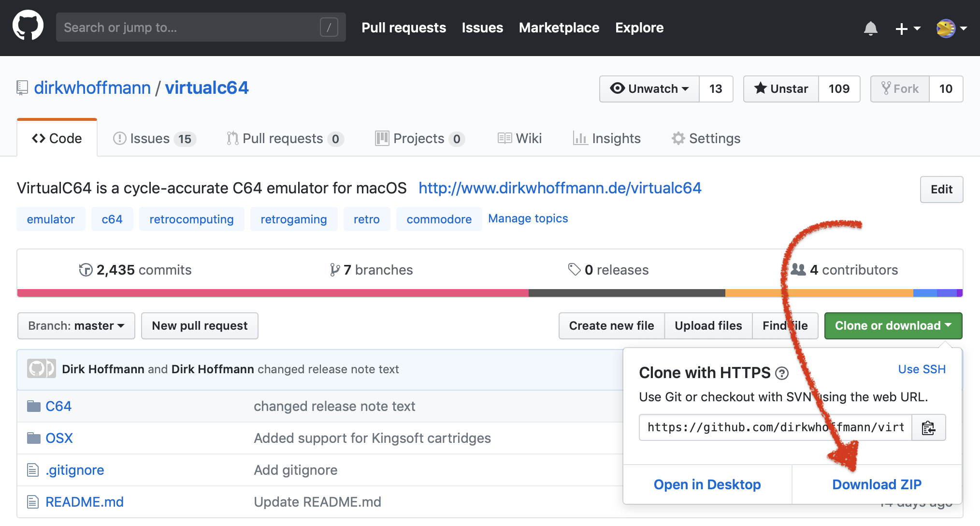Click Download ZIP
980x526 pixels.
877,484
